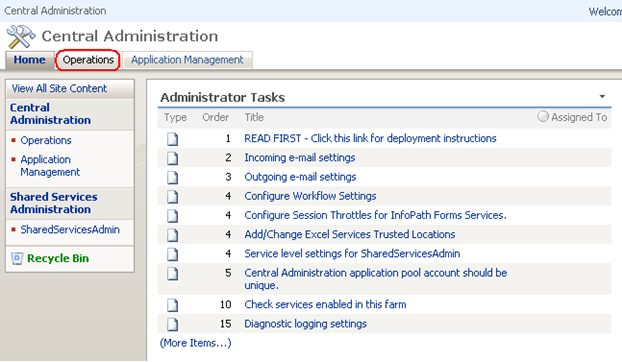Switch to the Operations tab
622x362 pixels.
[x=88, y=60]
